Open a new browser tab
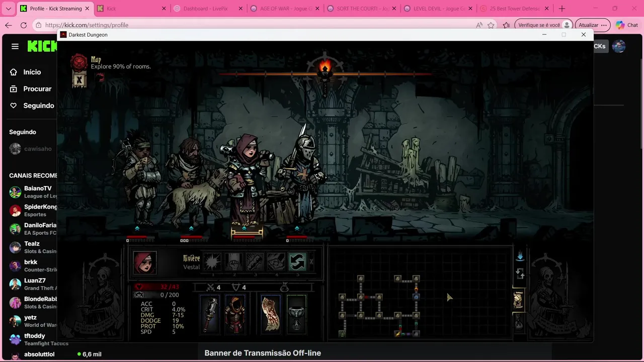 click(562, 9)
